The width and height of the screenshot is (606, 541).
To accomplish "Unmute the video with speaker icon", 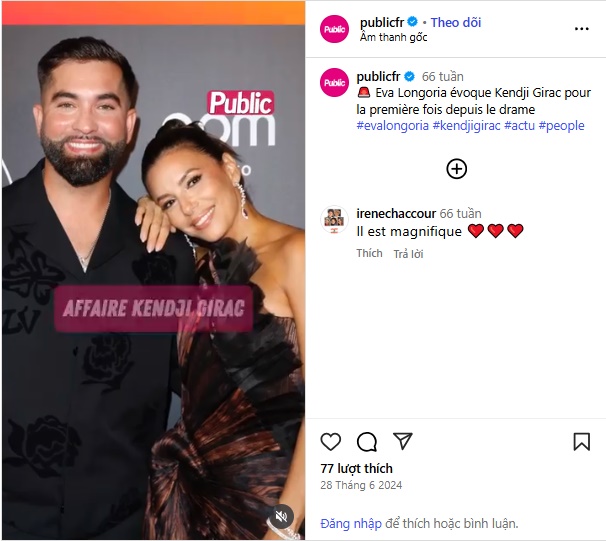I will [281, 516].
